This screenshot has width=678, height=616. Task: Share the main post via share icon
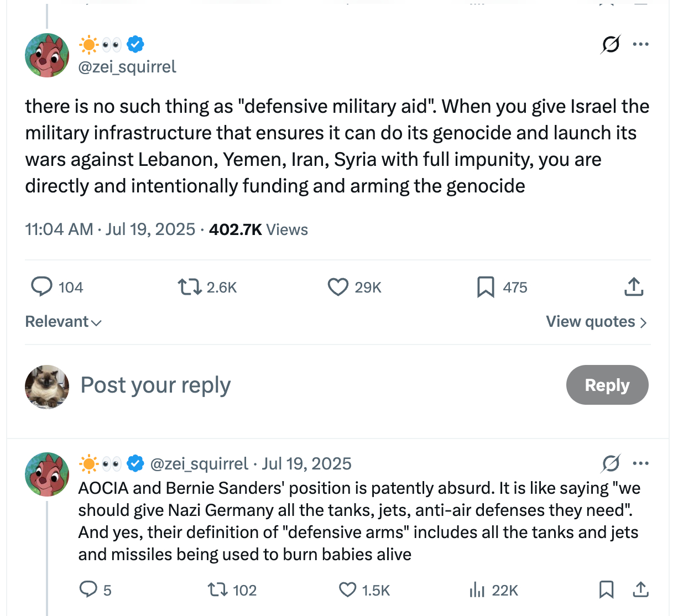[634, 287]
